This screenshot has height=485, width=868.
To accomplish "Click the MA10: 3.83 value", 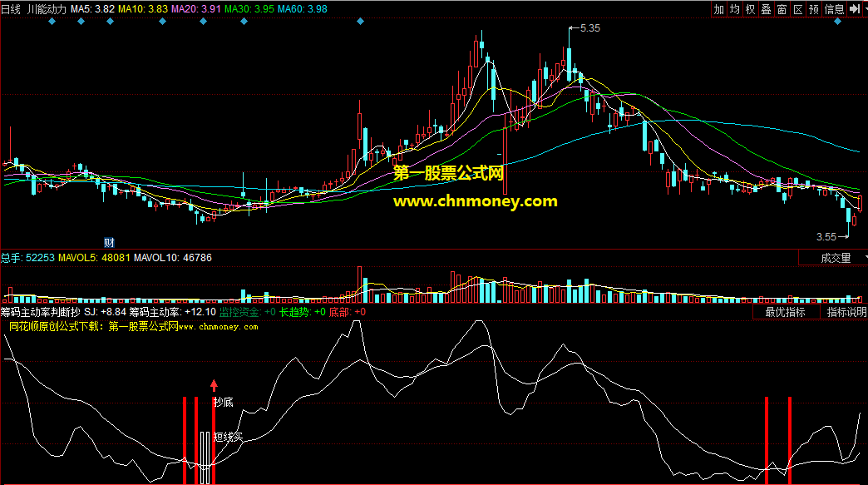I will [143, 9].
